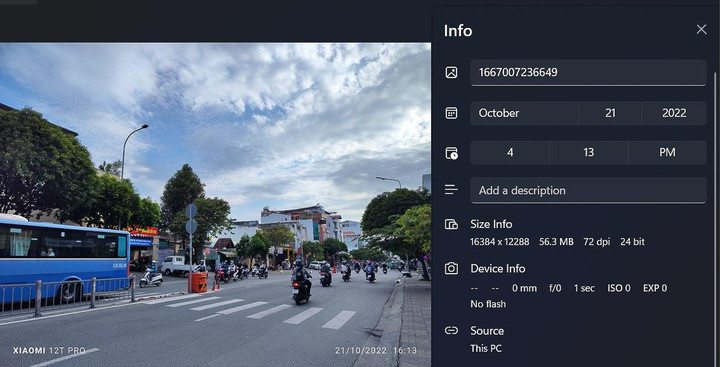This screenshot has height=367, width=720.
Task: Select the 16384 x 12288 dimensions text
Action: coord(500,242)
